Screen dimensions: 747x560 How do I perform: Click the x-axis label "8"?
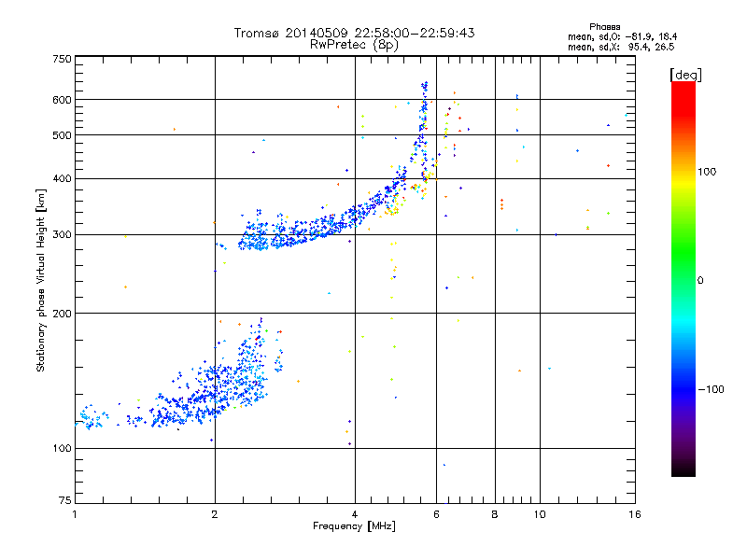tap(495, 514)
